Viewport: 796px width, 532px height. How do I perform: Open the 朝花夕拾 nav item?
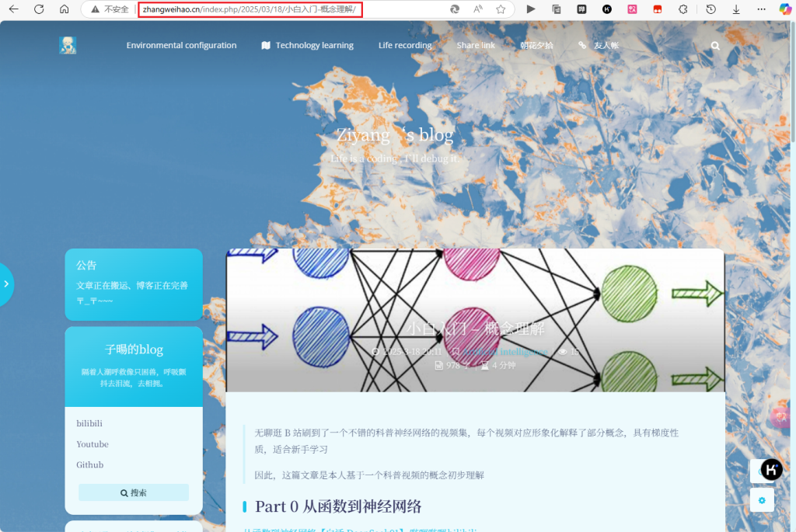pyautogui.click(x=536, y=45)
